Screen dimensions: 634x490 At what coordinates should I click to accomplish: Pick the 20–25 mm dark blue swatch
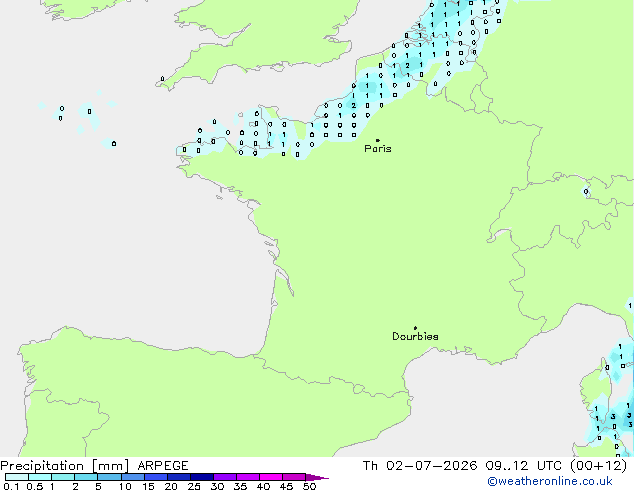click(178, 477)
